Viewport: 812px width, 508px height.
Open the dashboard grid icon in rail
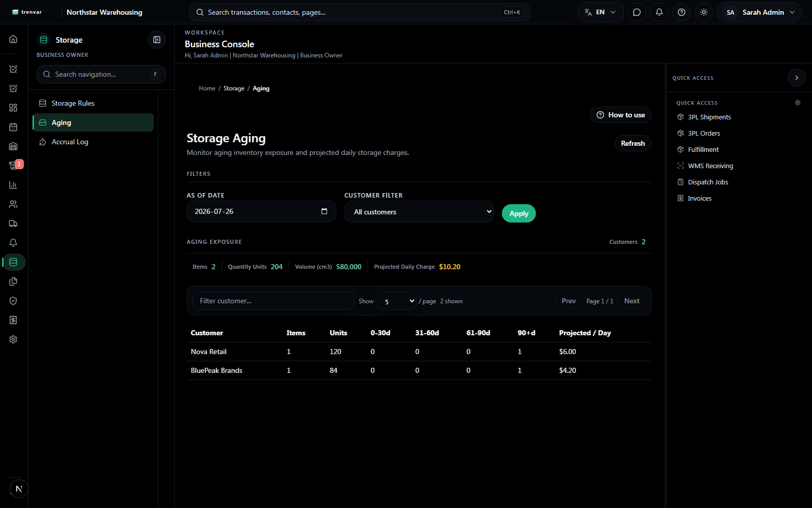[x=13, y=108]
